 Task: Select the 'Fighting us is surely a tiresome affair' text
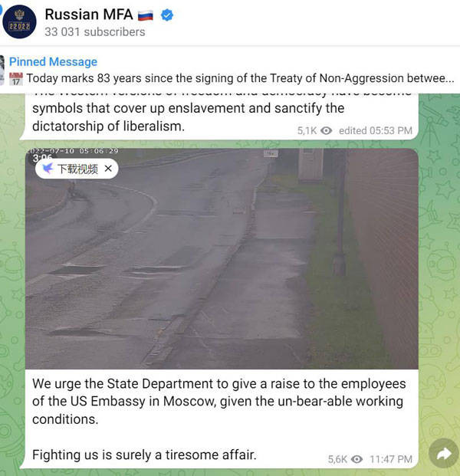tap(144, 455)
